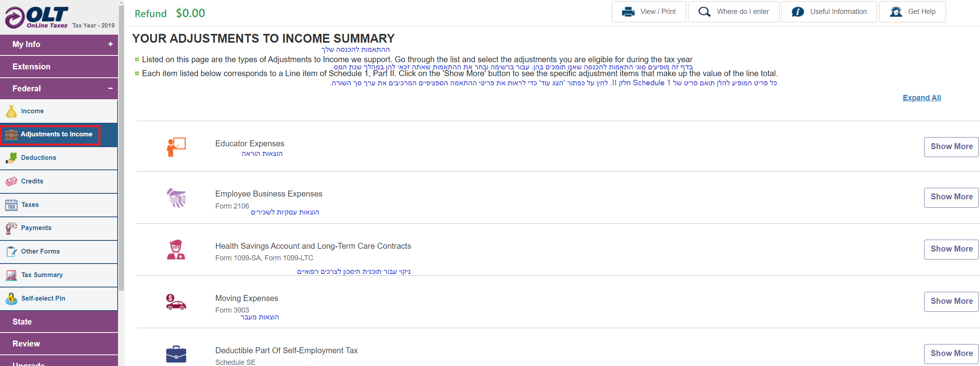Select Adjustments to Income menu item

click(59, 135)
